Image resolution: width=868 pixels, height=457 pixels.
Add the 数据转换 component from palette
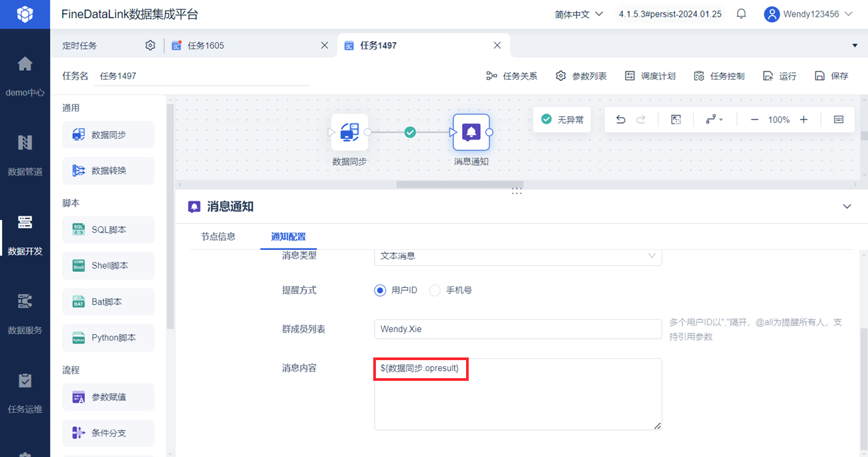[108, 171]
